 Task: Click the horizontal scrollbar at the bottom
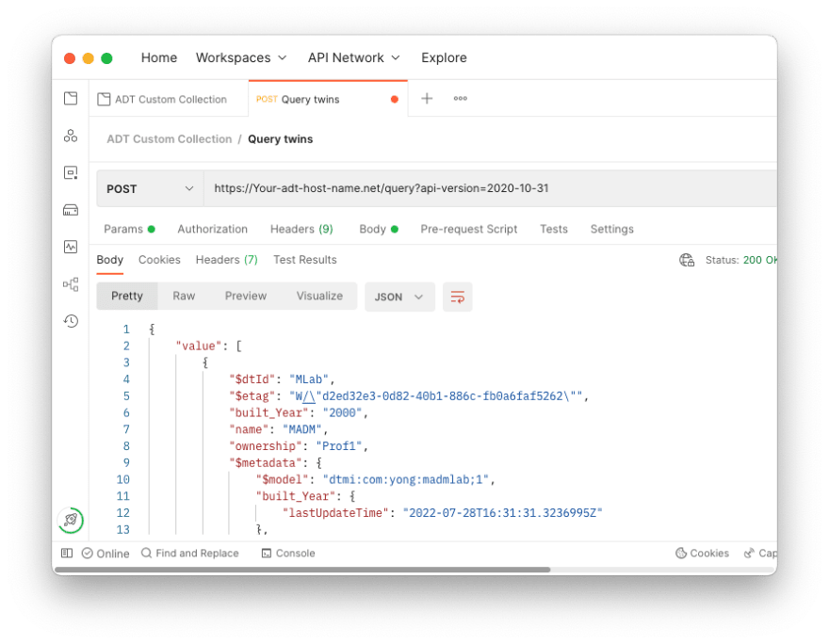tap(302, 570)
